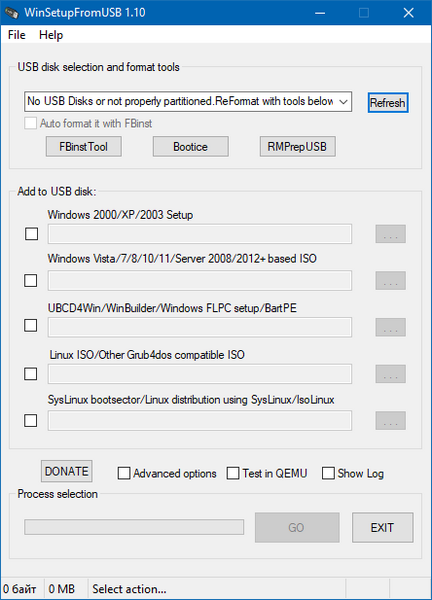Image resolution: width=432 pixels, height=600 pixels.
Task: Click the DONATE button
Action: point(67,471)
